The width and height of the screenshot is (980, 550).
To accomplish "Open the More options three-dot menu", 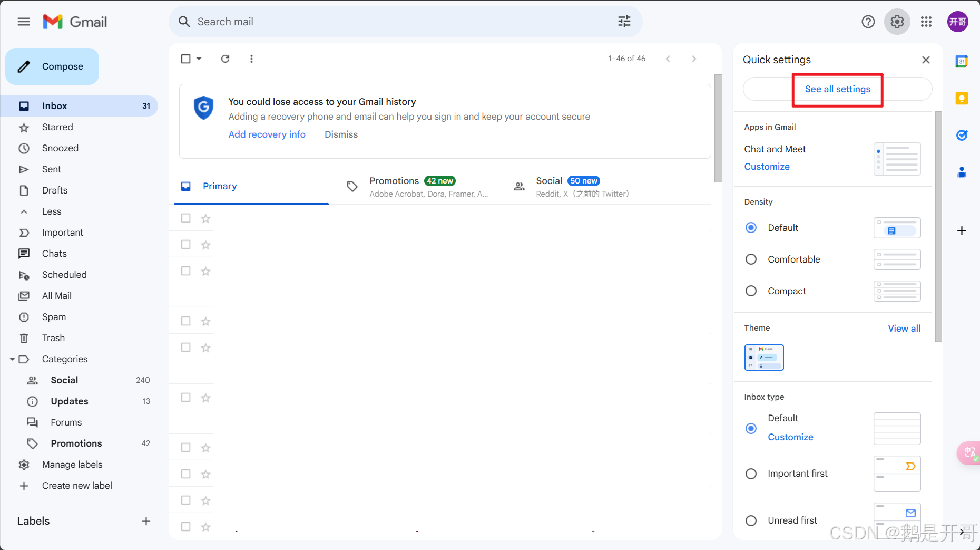I will click(251, 59).
